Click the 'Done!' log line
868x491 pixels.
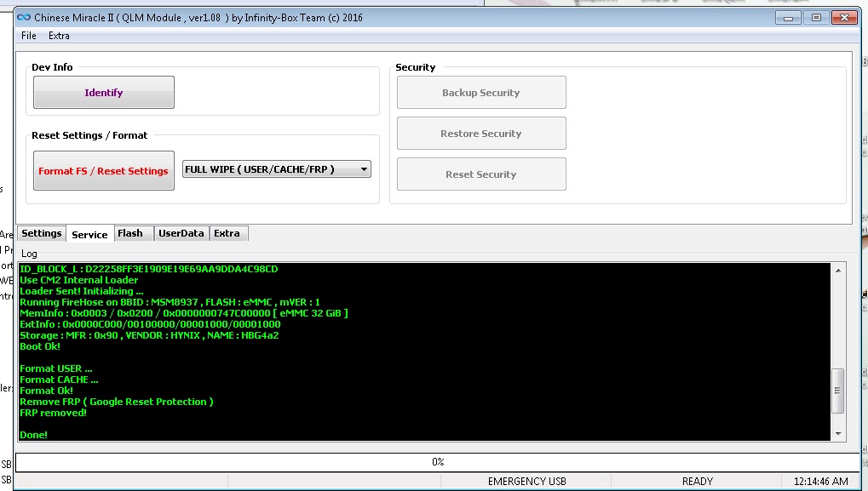pos(34,435)
